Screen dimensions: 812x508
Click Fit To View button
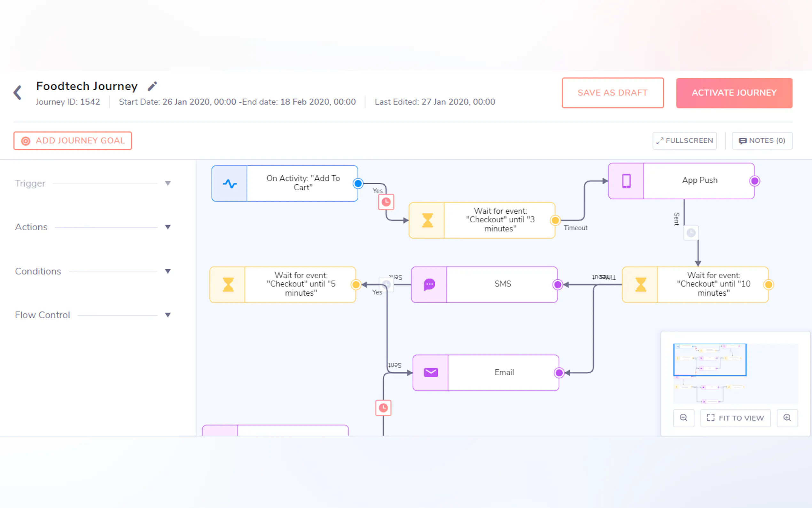(735, 417)
